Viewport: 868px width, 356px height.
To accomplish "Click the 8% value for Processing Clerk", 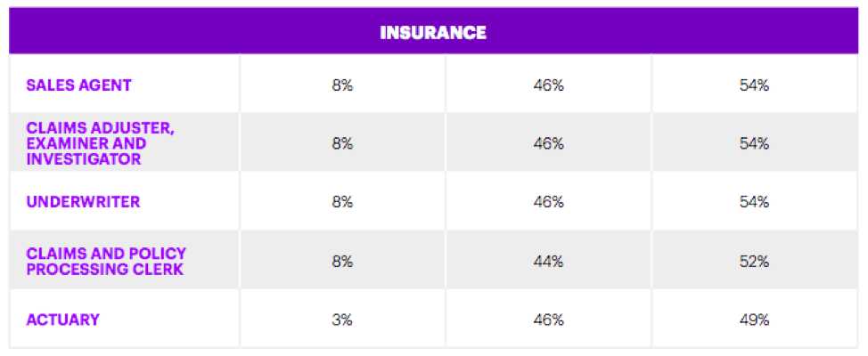I will pos(342,260).
